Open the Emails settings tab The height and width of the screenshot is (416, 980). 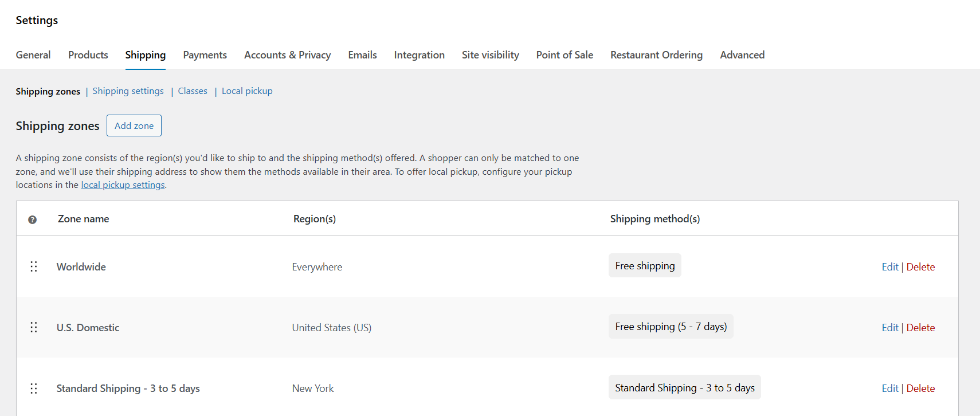tap(362, 54)
